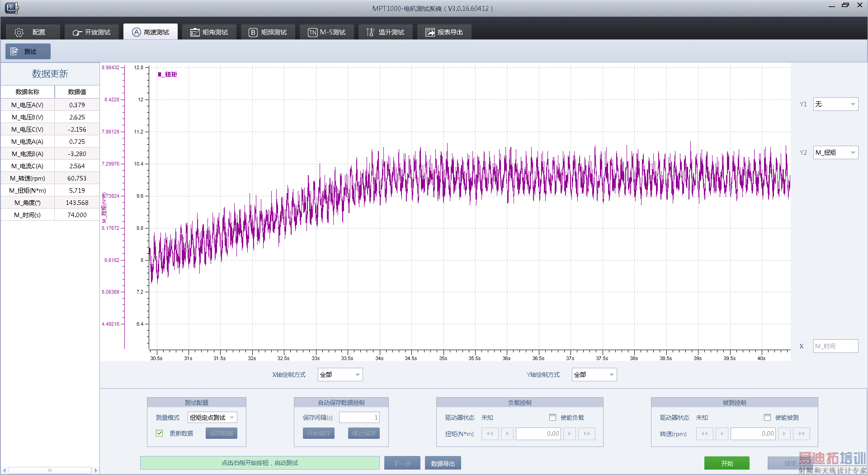Click the 报表导出 export icon

pos(430,33)
